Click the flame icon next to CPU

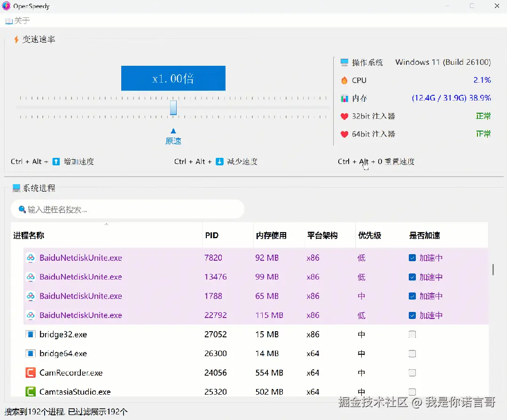tap(344, 80)
